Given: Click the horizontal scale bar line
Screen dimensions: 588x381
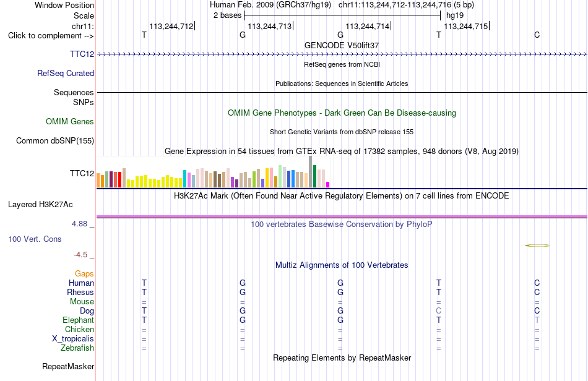Looking at the screenshot, I should click(x=342, y=15).
